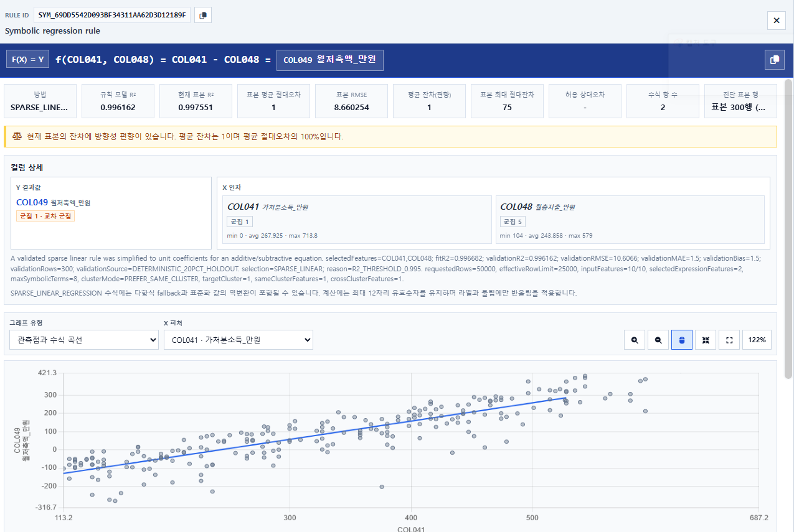Image resolution: width=794 pixels, height=532 pixels.
Task: Click the 군집 1 · 교차 군집 tag
Action: point(45,216)
